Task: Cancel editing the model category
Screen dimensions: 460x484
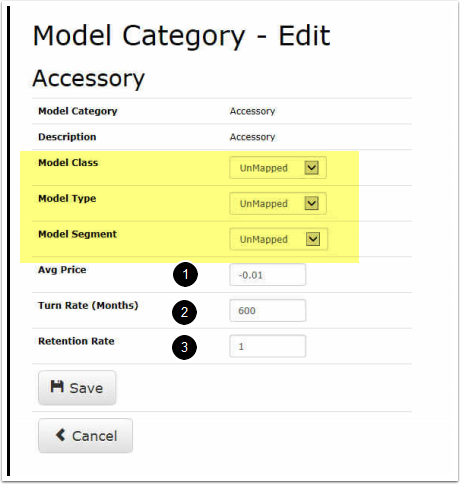Action: click(85, 435)
